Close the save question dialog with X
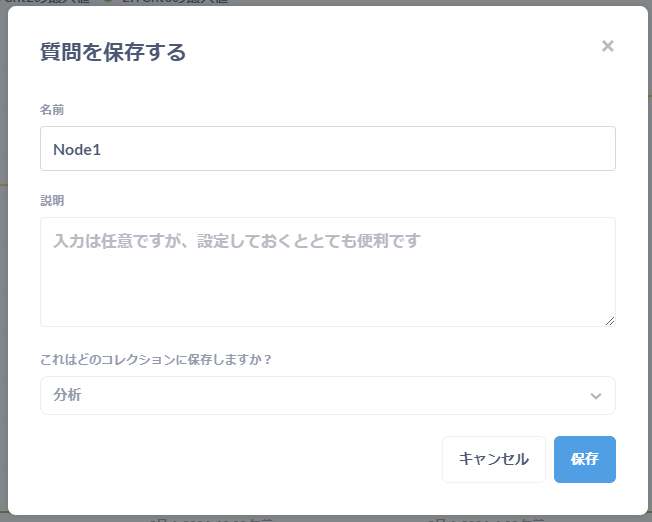Image resolution: width=652 pixels, height=522 pixels. coord(607,46)
